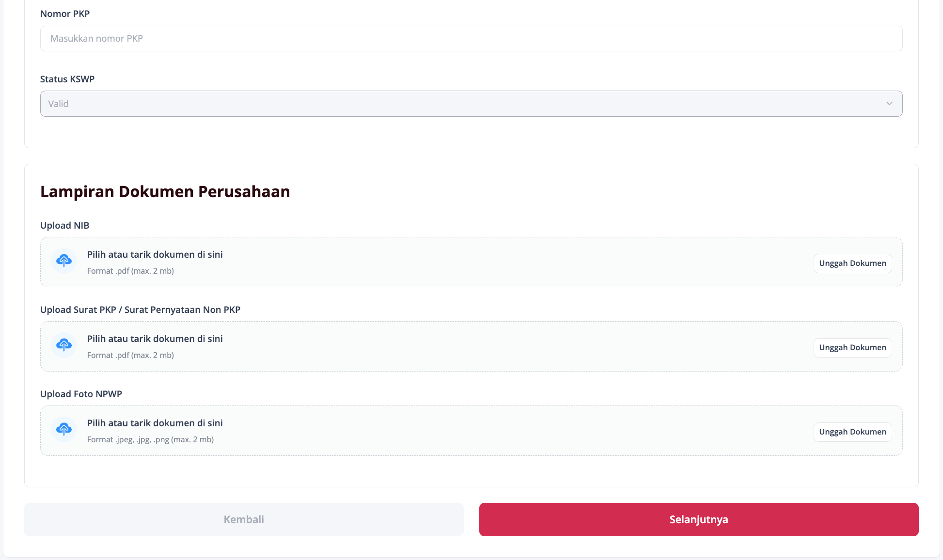Click Unggah Dokumen for Surat PKP
Screen dimensions: 943x560
[852, 347]
